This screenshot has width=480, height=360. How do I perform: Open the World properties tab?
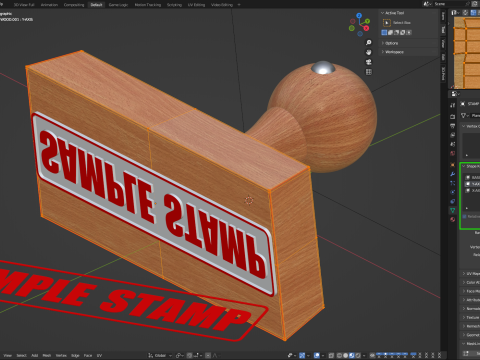point(452,153)
